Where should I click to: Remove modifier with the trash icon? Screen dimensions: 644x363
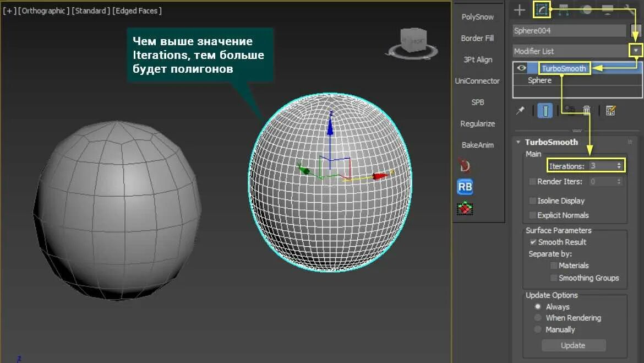pyautogui.click(x=587, y=110)
